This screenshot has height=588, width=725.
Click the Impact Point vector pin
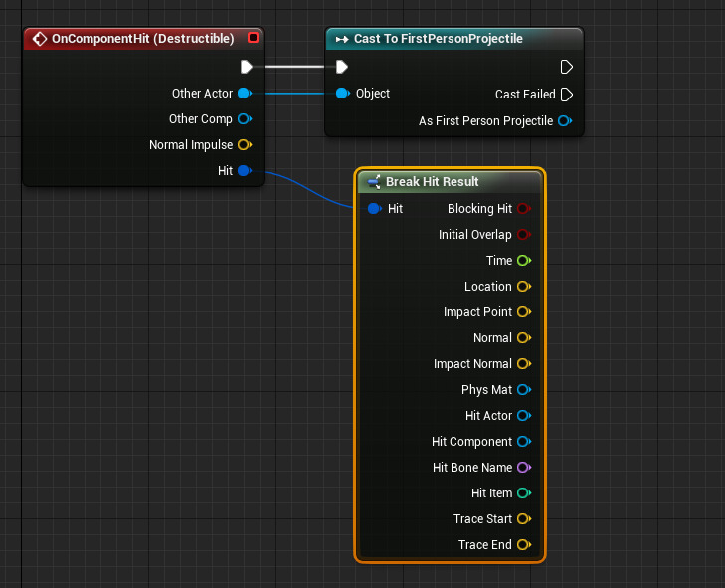coord(523,312)
